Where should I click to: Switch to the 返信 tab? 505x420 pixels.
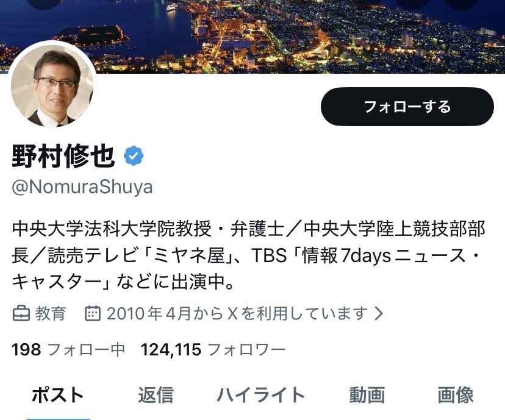[x=156, y=395]
